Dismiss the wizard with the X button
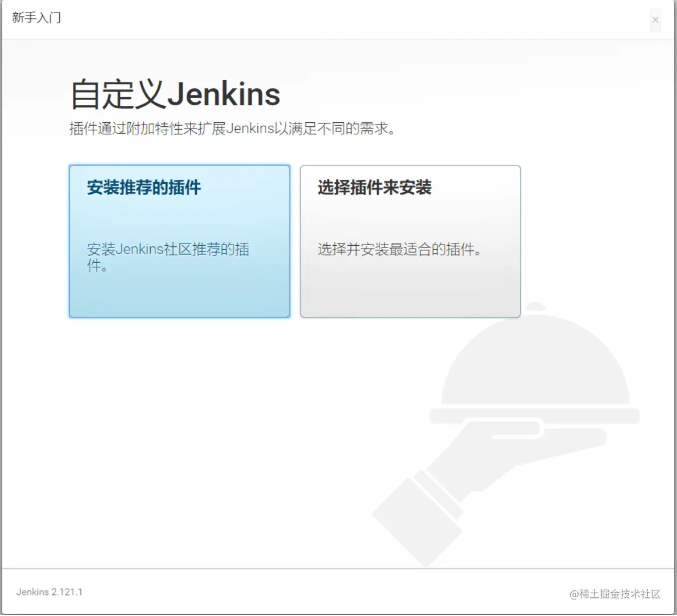 (654, 19)
